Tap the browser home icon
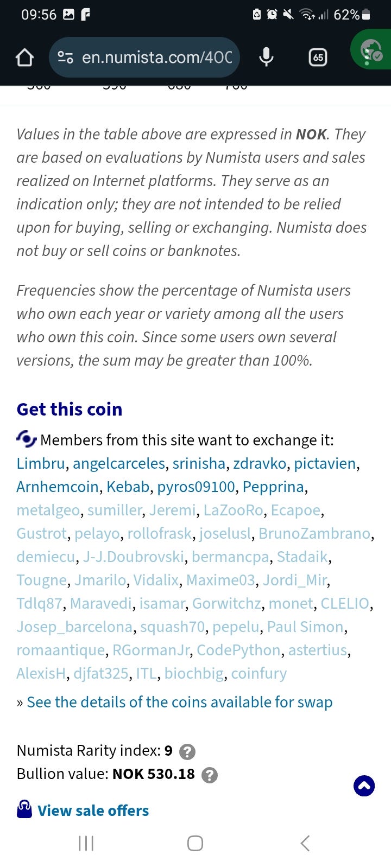 [24, 57]
